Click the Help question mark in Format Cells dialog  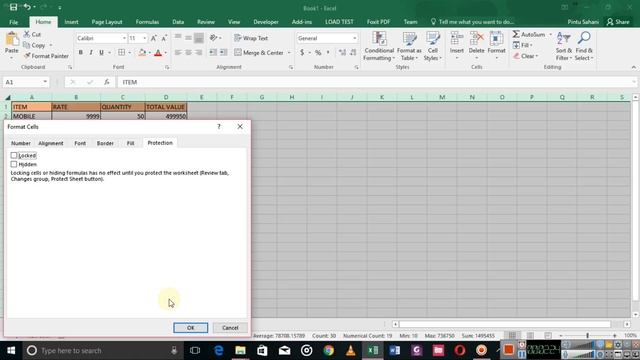pos(219,127)
